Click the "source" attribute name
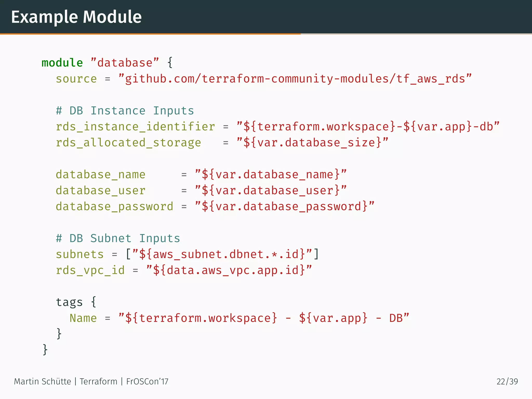 (x=76, y=79)
